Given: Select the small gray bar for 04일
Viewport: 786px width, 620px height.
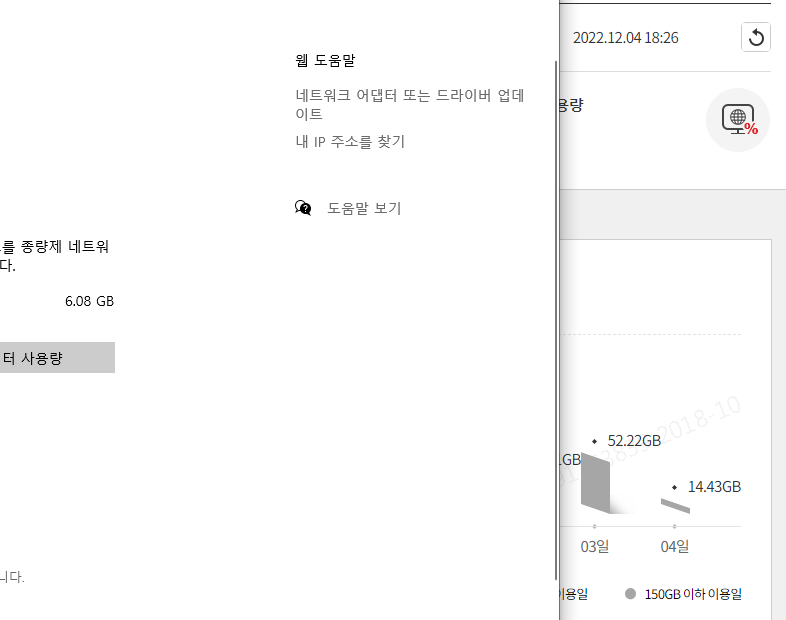Looking at the screenshot, I should tap(675, 506).
